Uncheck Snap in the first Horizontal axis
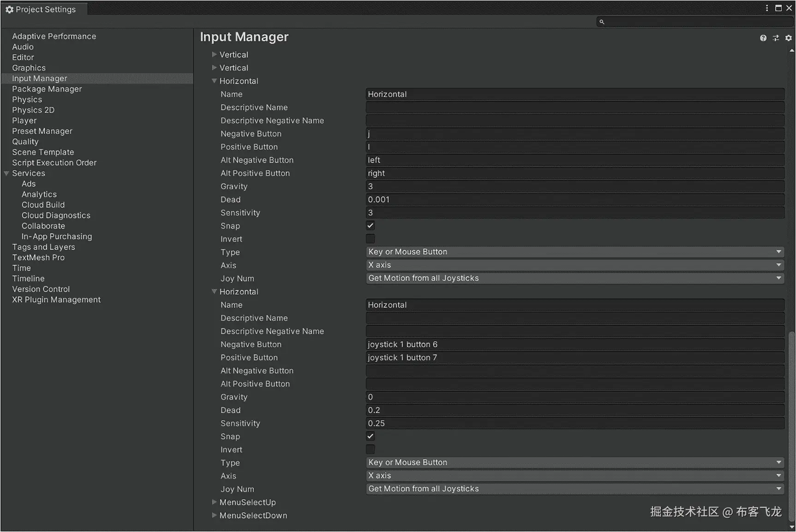796x532 pixels. tap(371, 226)
